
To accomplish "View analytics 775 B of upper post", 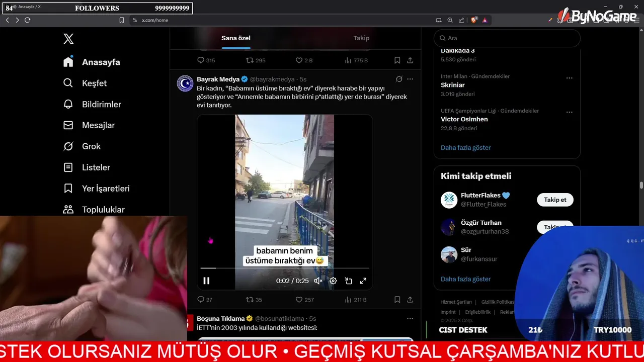I will tap(356, 60).
